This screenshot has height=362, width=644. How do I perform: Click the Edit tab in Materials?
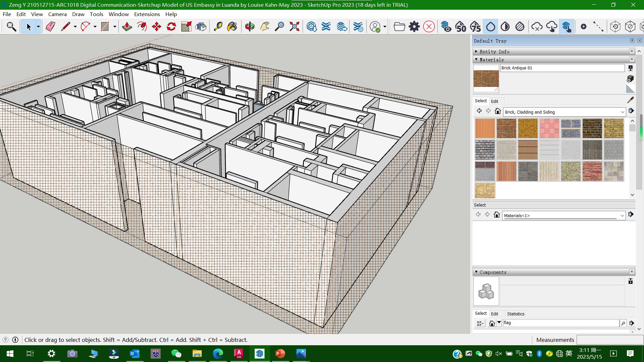coord(494,101)
